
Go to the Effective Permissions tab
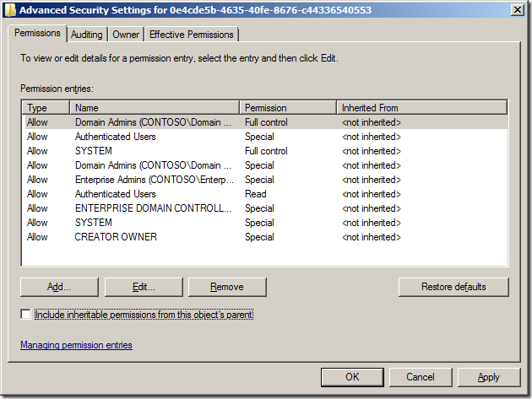[192, 35]
